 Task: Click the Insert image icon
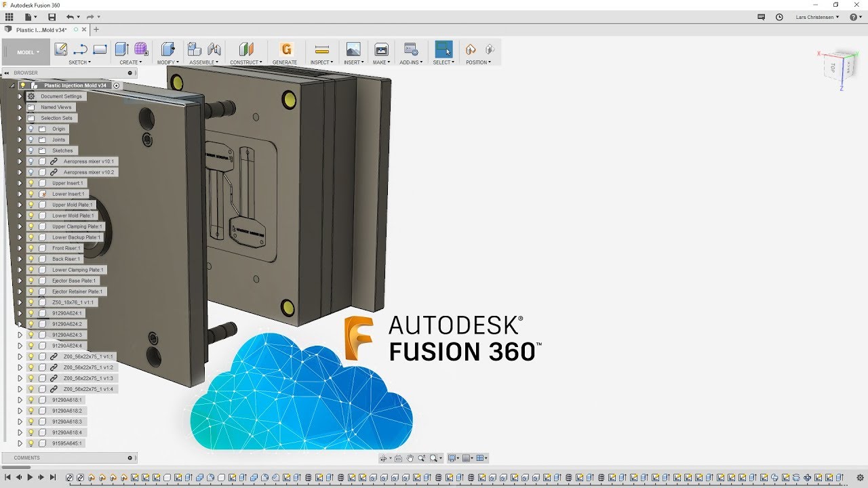pyautogui.click(x=353, y=49)
